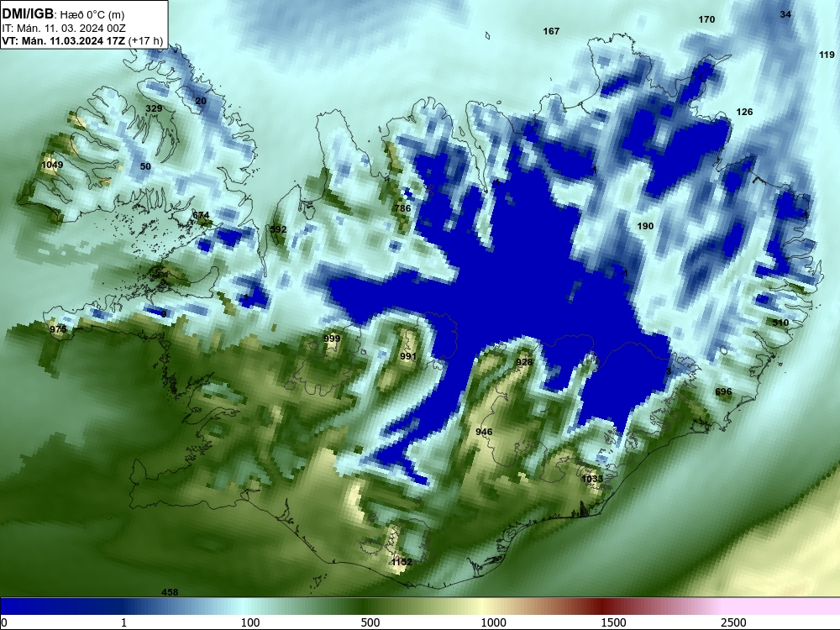Viewport: 840px width, 630px height.
Task: Click the 1000 tick on color scale
Action: click(493, 622)
